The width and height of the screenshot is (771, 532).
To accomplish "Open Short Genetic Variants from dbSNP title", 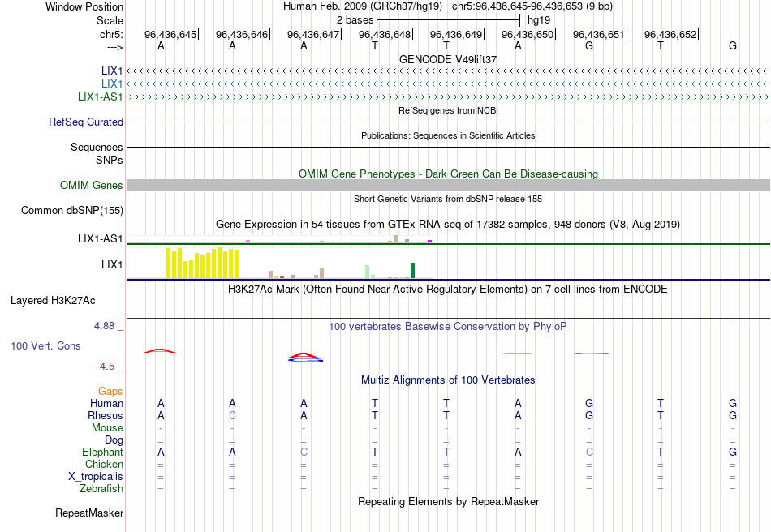I will pos(448,199).
